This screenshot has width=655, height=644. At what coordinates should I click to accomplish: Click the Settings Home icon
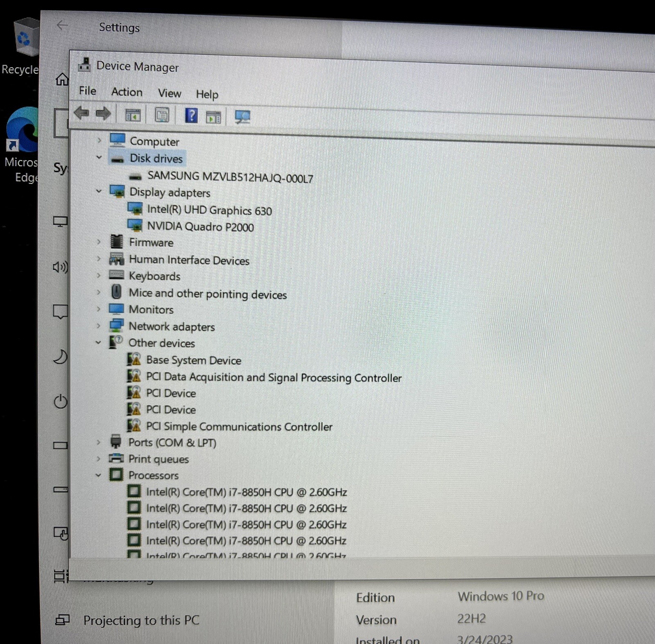[x=62, y=79]
